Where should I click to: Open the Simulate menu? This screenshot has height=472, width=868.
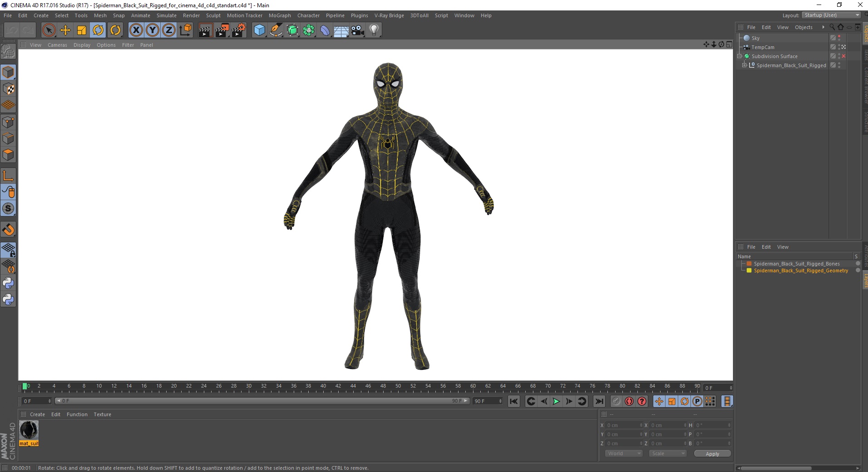click(167, 15)
